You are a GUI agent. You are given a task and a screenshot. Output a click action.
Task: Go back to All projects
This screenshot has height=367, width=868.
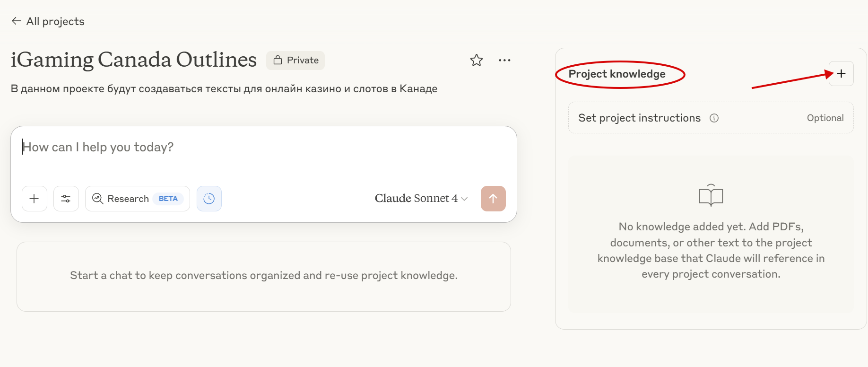(48, 21)
